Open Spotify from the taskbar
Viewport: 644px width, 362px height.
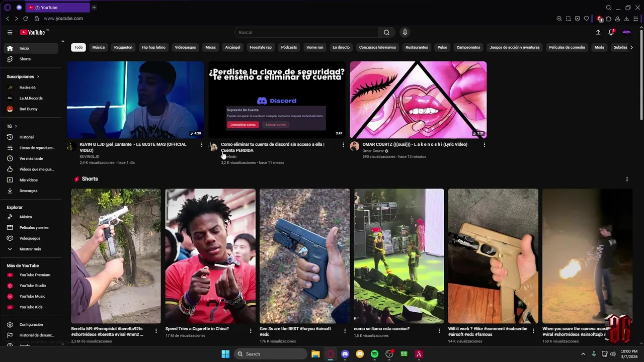click(374, 354)
